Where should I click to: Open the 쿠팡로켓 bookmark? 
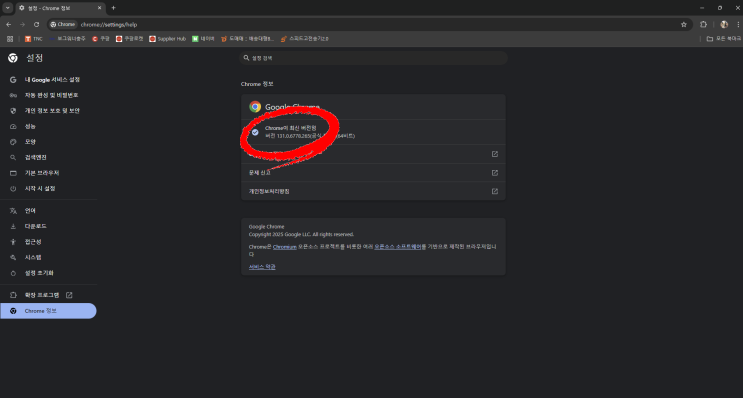click(x=129, y=39)
